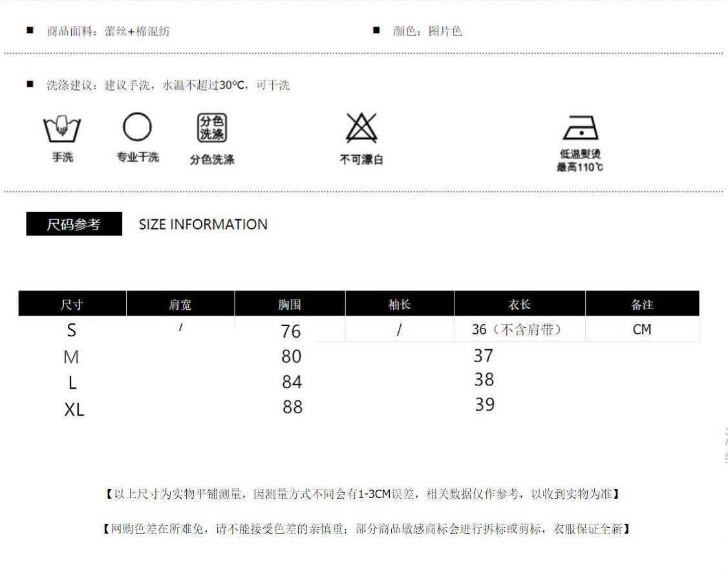Click the SIZE INFORMATION heading
The height and width of the screenshot is (575, 728).
[203, 224]
